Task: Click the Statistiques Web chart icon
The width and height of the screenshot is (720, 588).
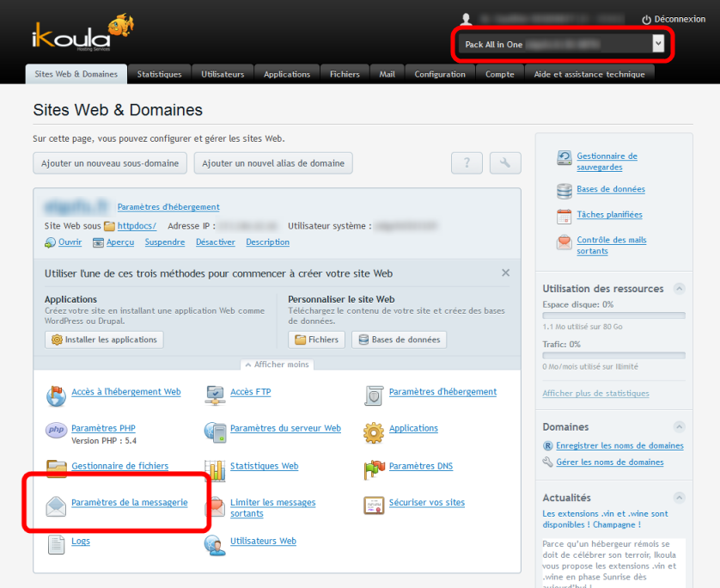Action: point(215,469)
